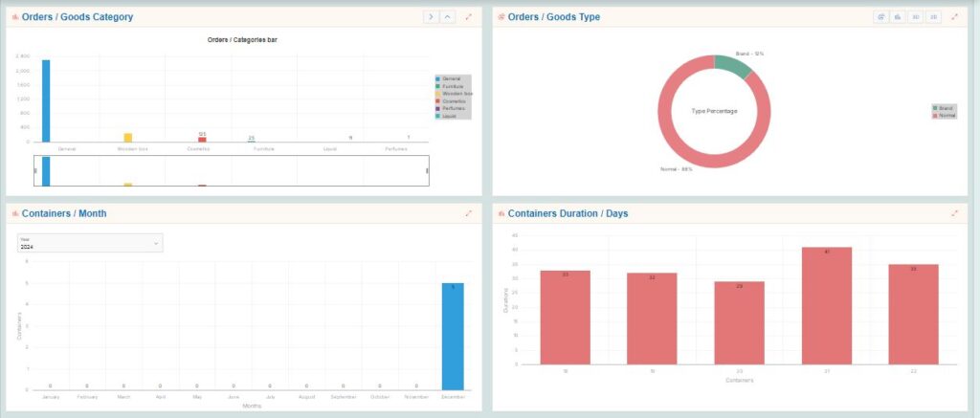Click the left handle of category range slider
980x418 pixels.
coord(35,170)
